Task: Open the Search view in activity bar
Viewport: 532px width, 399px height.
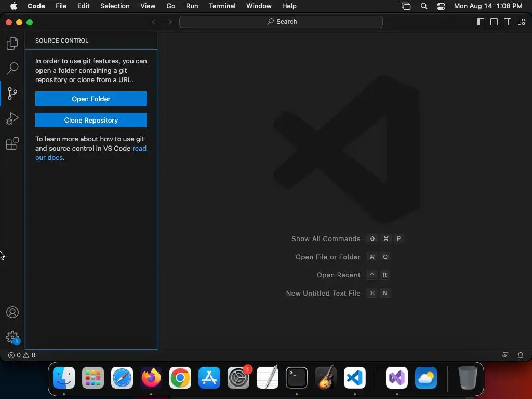Action: coord(12,68)
